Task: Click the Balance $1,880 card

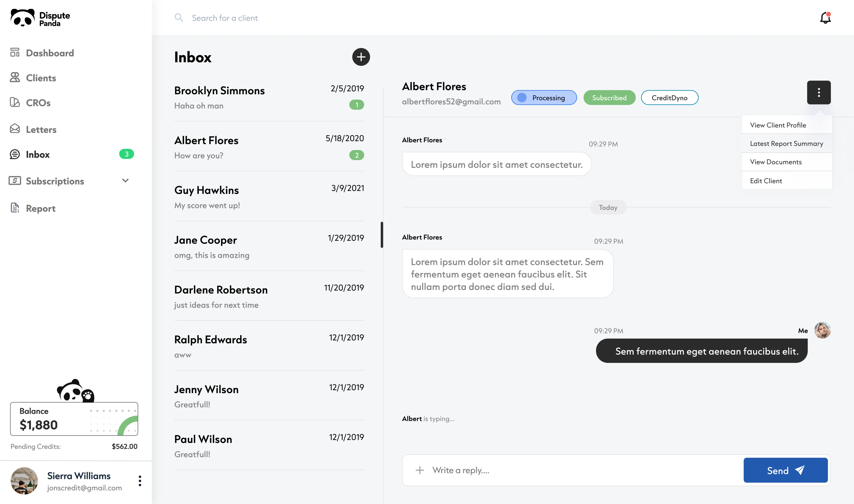Action: (74, 419)
